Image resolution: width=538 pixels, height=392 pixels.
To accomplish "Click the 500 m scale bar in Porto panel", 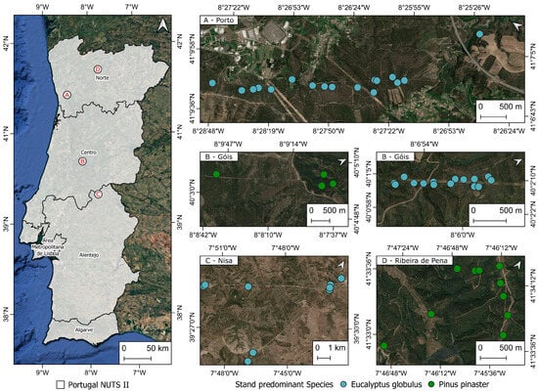I will [x=493, y=116].
